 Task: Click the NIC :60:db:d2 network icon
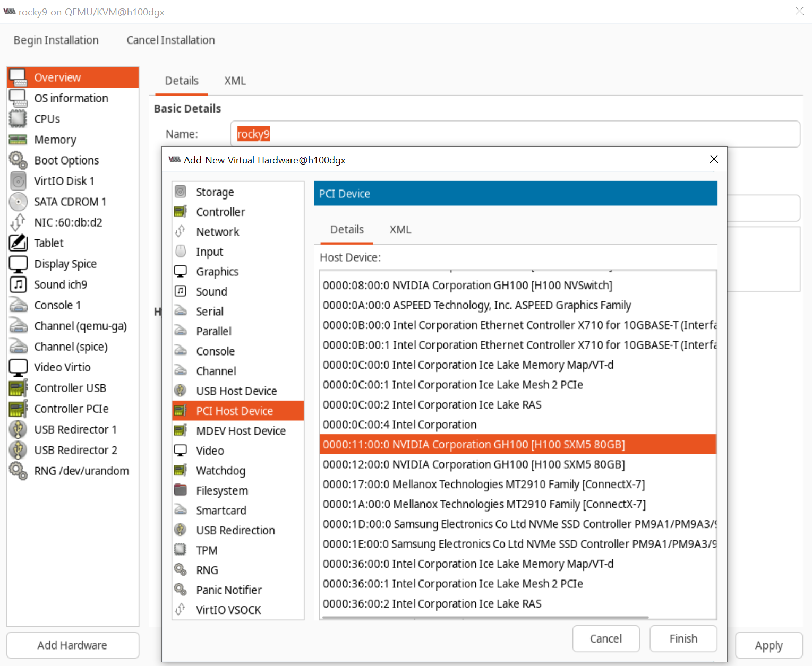(x=18, y=222)
